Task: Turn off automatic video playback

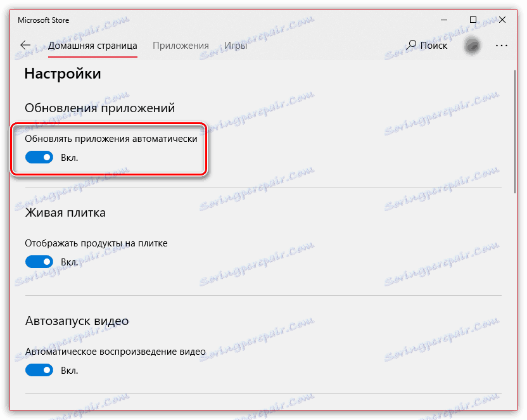Action: point(39,370)
